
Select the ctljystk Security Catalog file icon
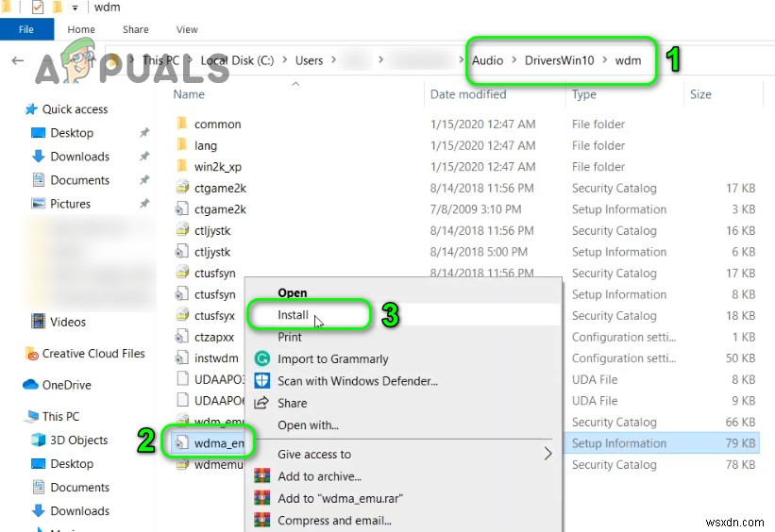point(182,230)
